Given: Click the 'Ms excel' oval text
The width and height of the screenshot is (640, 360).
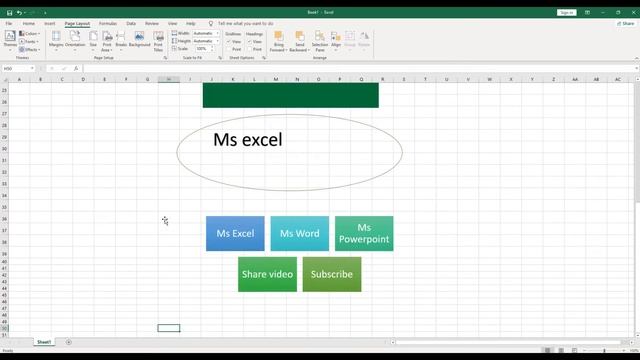Looking at the screenshot, I should (x=248, y=140).
